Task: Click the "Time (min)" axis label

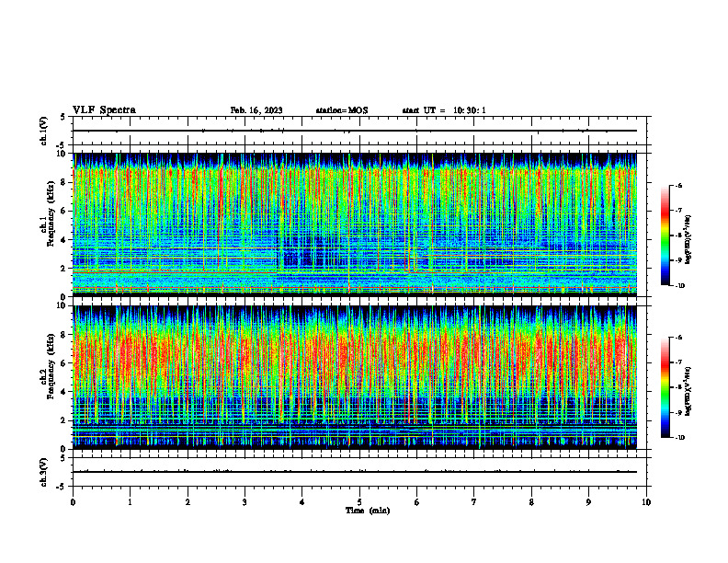Action: [x=368, y=511]
